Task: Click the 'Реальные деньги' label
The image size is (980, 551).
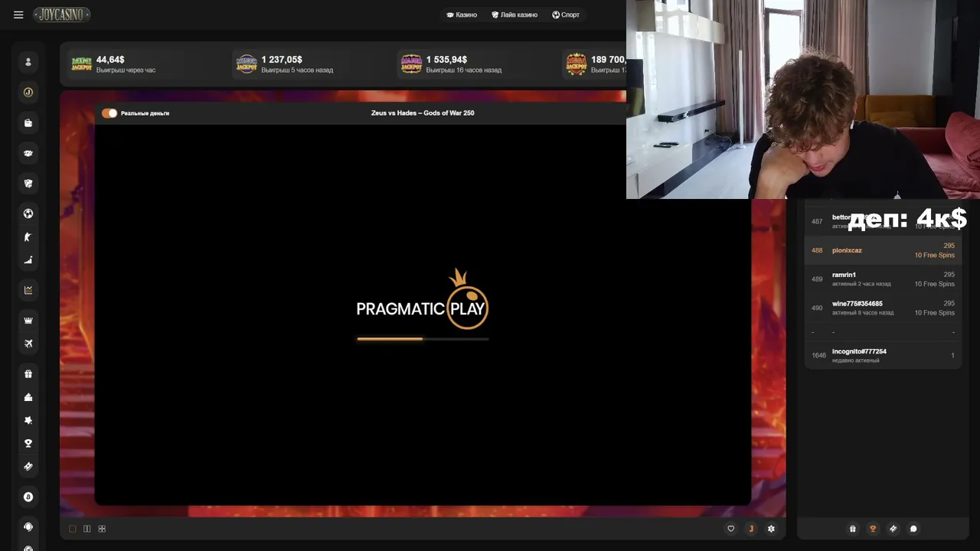Action: click(145, 113)
